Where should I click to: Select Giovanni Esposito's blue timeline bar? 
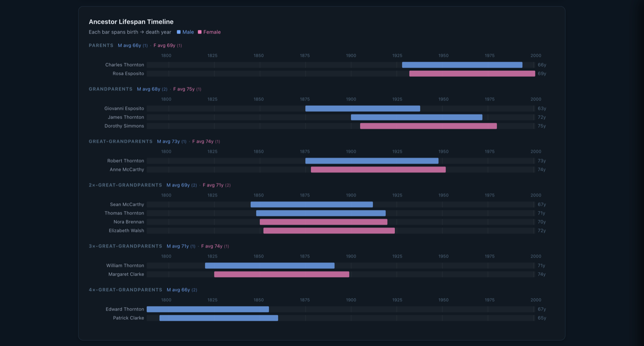pos(363,109)
